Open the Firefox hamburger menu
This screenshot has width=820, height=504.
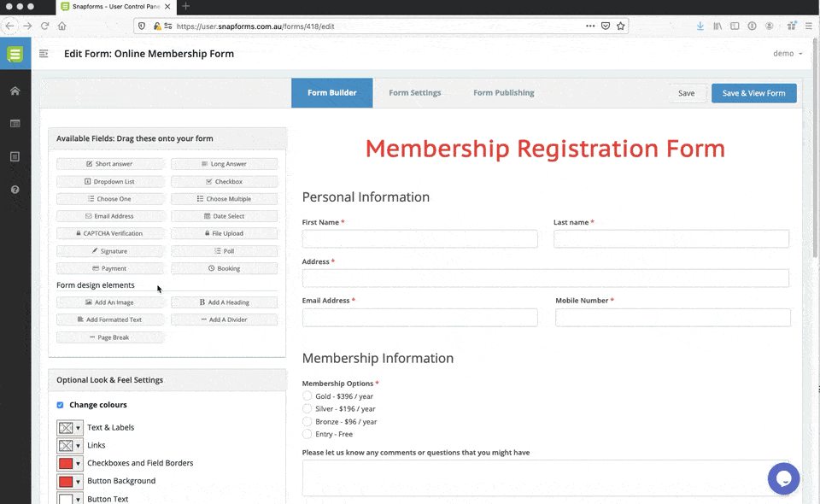point(809,26)
